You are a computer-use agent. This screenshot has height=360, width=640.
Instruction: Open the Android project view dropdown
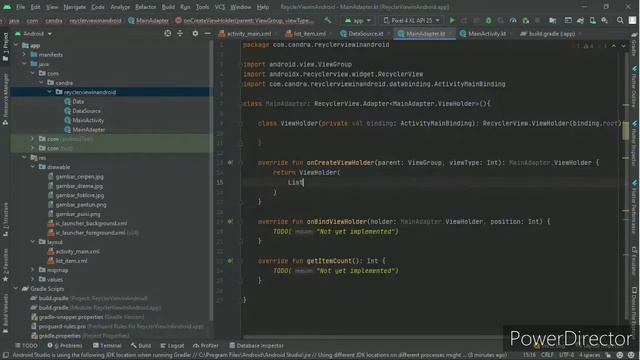pos(33,33)
